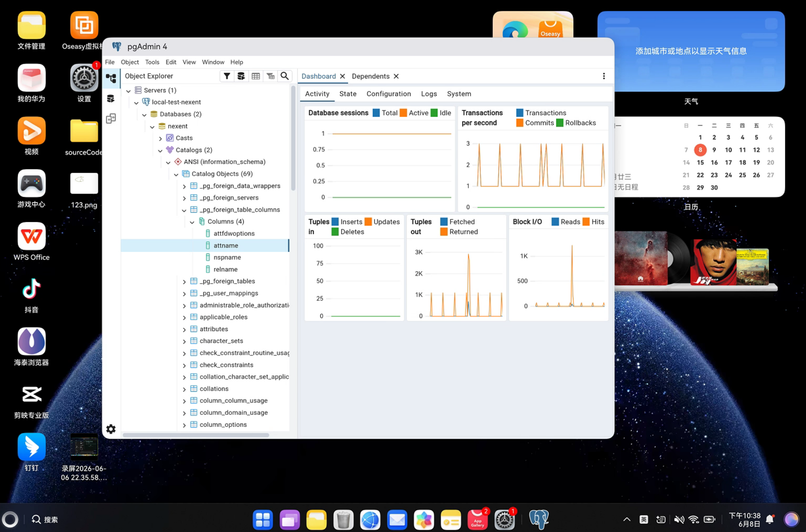
Task: Switch to the System dashboard tab
Action: tap(459, 94)
